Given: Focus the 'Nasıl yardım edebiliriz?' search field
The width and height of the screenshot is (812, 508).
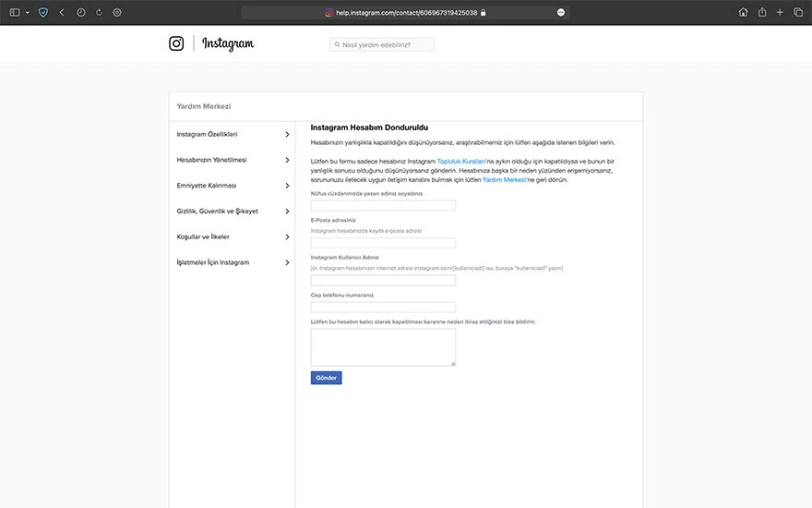Looking at the screenshot, I should (x=382, y=44).
